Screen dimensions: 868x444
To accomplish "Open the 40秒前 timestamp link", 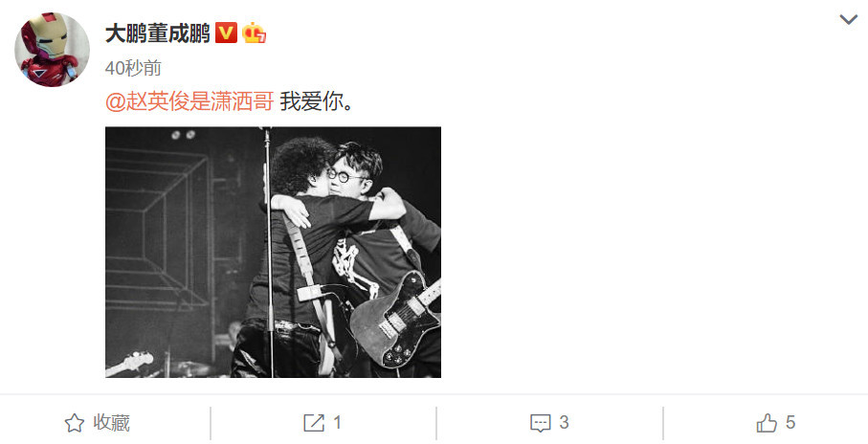I will point(133,68).
